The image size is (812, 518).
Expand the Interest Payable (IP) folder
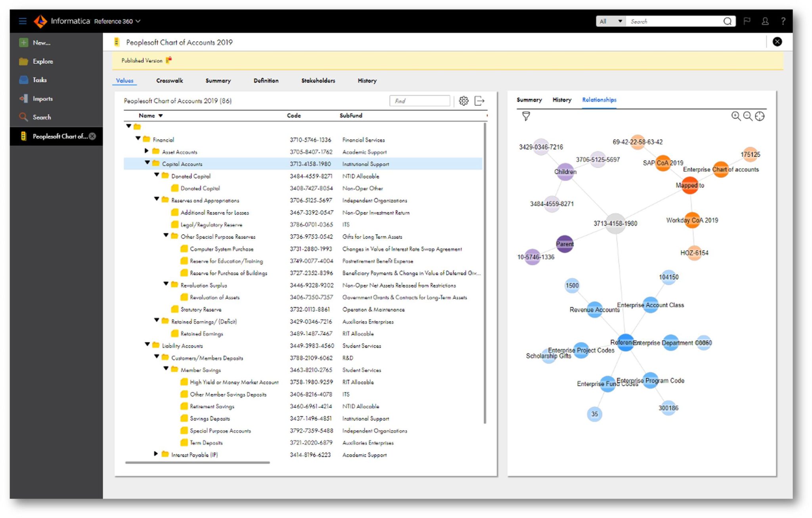pos(156,454)
